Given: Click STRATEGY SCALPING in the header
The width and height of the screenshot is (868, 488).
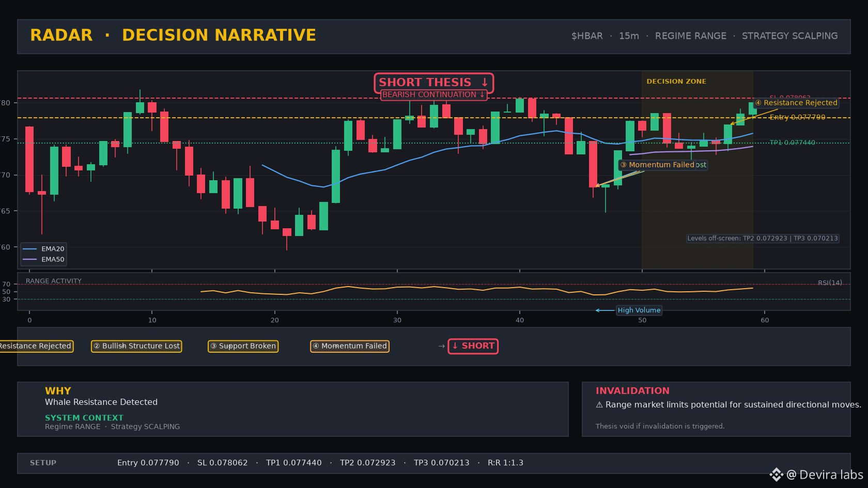Looking at the screenshot, I should tap(790, 36).
